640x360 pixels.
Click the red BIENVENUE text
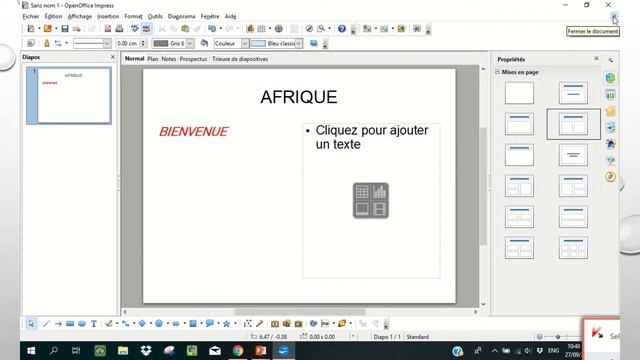pyautogui.click(x=193, y=131)
